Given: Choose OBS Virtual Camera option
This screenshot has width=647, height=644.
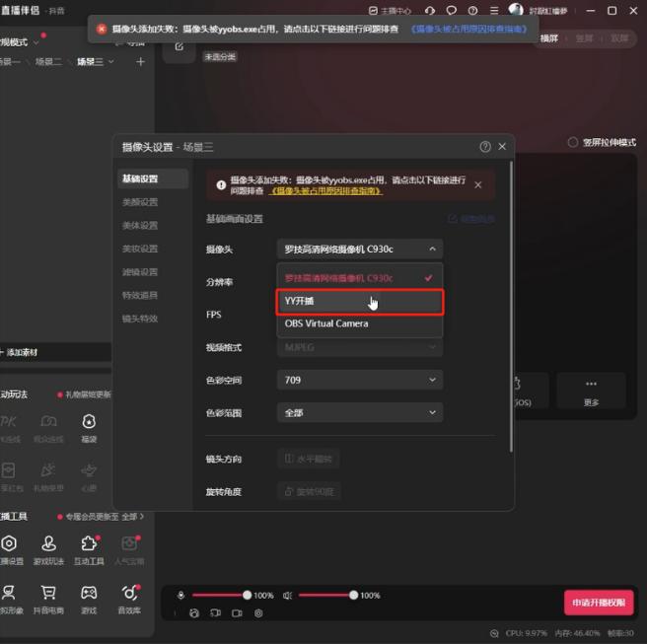Looking at the screenshot, I should coord(359,323).
